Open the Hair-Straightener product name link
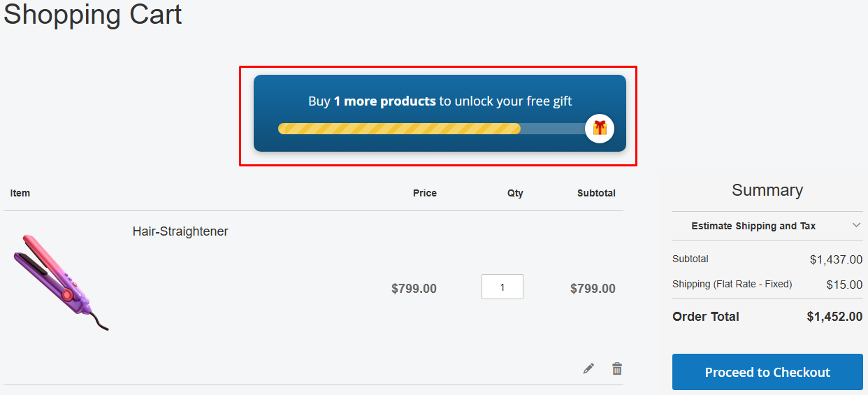The width and height of the screenshot is (868, 395). tap(180, 231)
